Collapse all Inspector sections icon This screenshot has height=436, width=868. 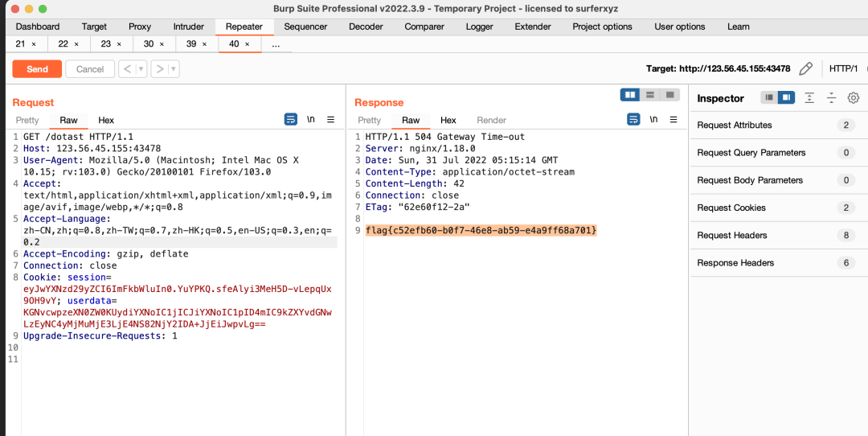[x=832, y=98]
